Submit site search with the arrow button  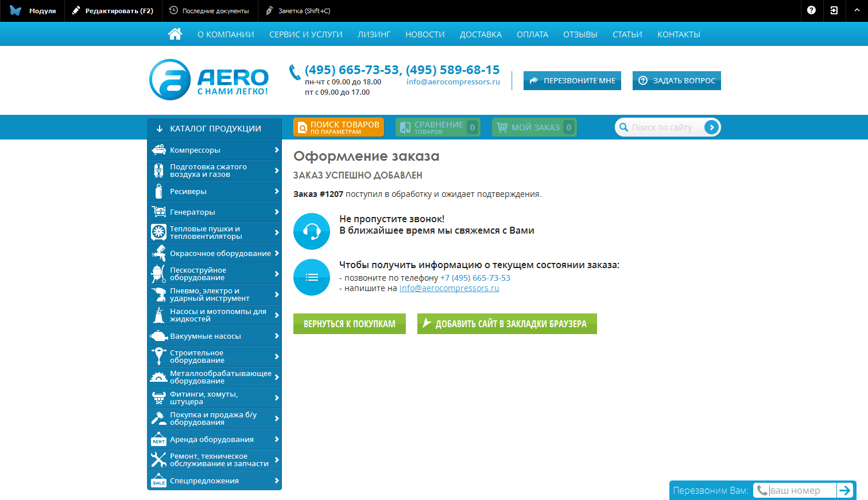click(x=711, y=127)
